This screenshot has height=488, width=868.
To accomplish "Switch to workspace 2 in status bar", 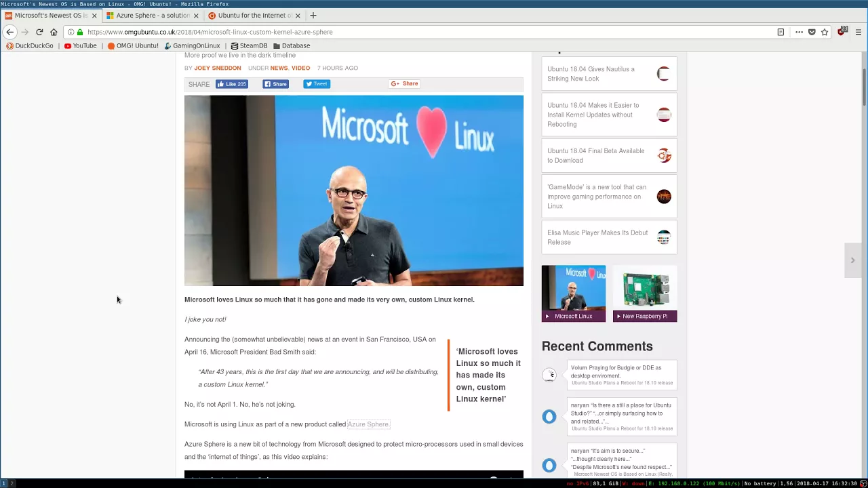I will coord(11,483).
